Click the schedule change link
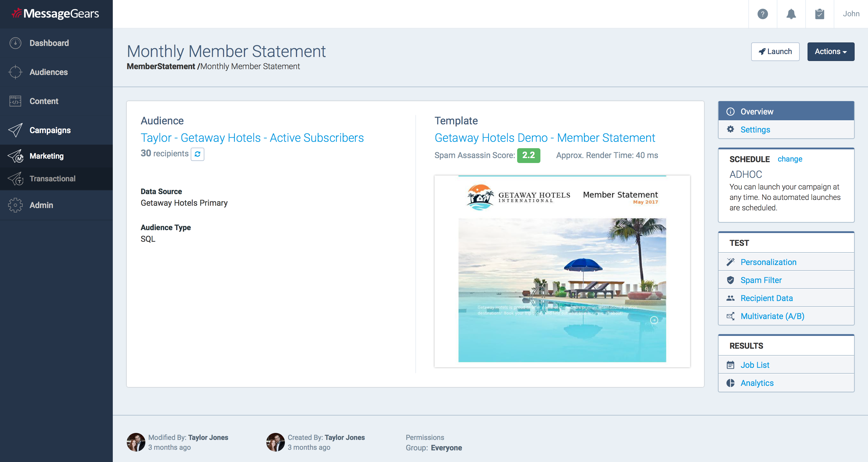This screenshot has height=462, width=868. (790, 159)
